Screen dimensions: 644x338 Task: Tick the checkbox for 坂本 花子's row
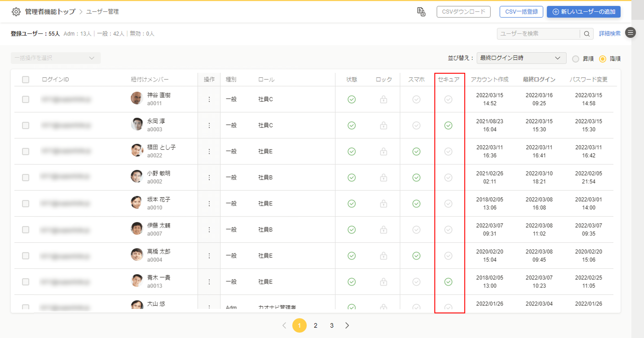(26, 204)
